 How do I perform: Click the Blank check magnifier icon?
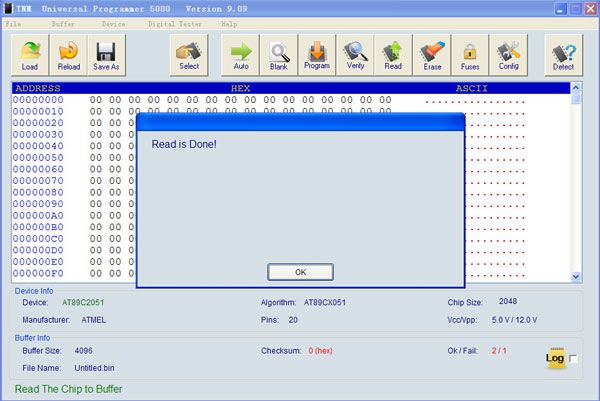tap(279, 54)
